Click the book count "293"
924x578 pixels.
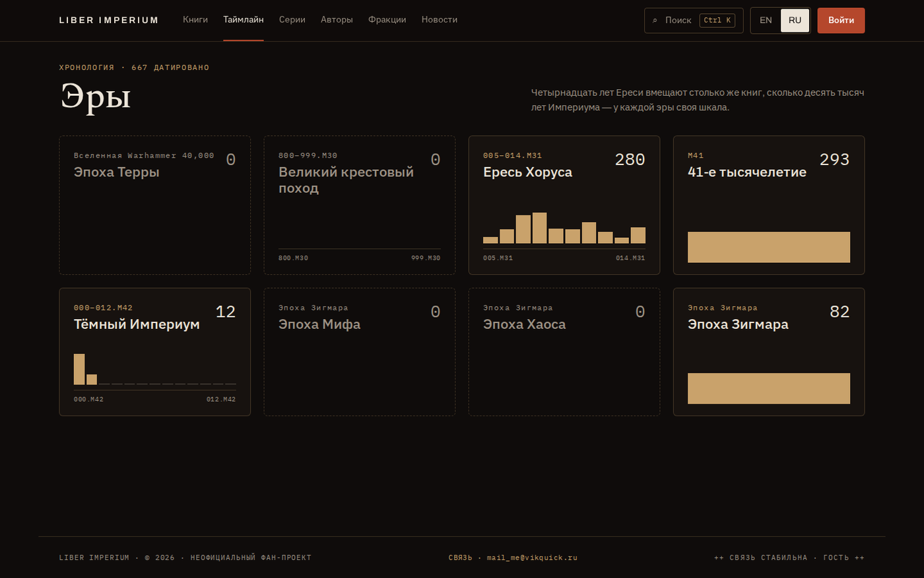point(834,159)
